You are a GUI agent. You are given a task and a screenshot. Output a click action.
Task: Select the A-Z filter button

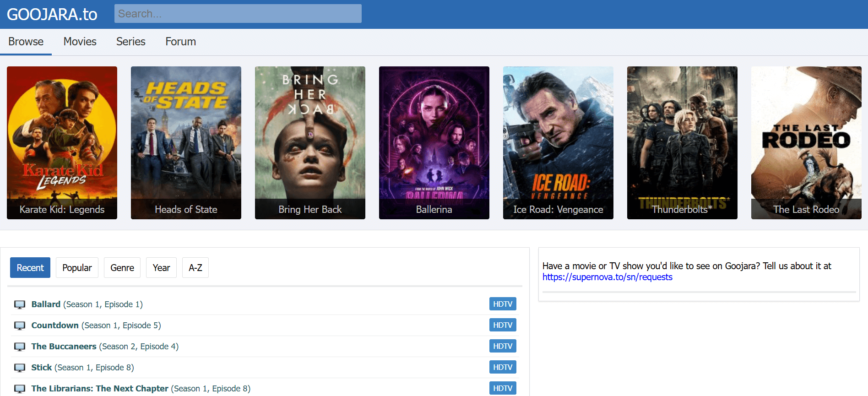195,268
